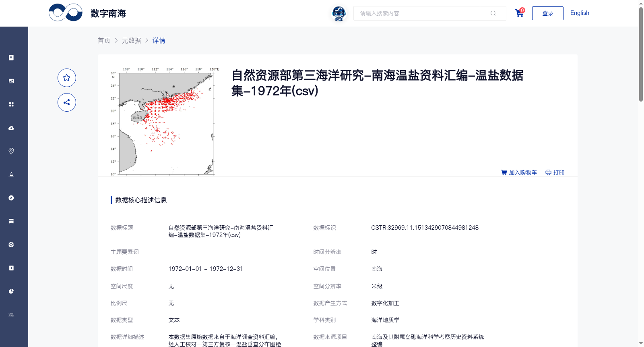This screenshot has height=347, width=644.
Task: Click the 数据标题 field label
Action: coord(122,228)
